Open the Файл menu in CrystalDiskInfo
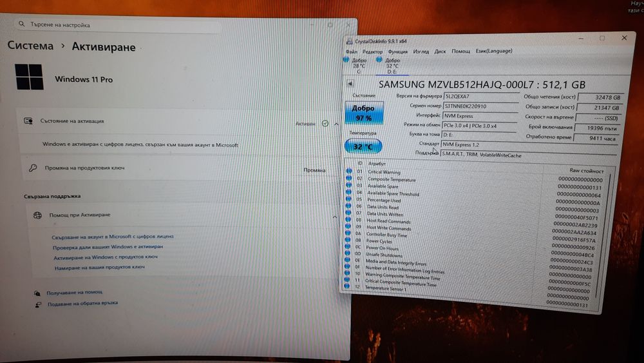 coord(352,52)
